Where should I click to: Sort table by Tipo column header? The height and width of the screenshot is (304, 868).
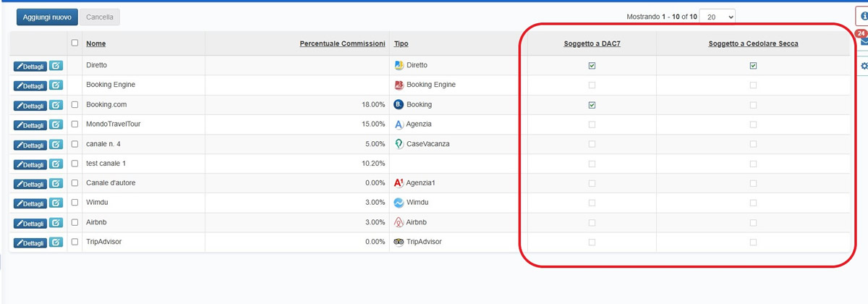point(401,44)
